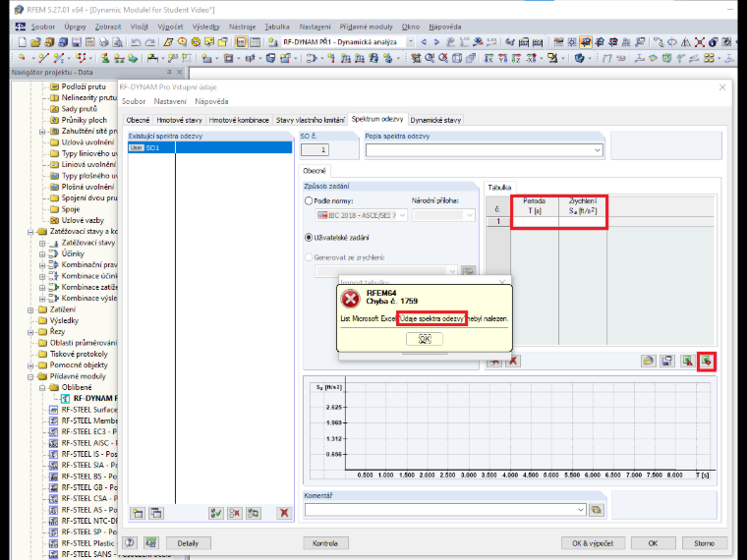The image size is (747, 560).
Task: Click Perioda T cell in row 1
Action: tap(535, 221)
